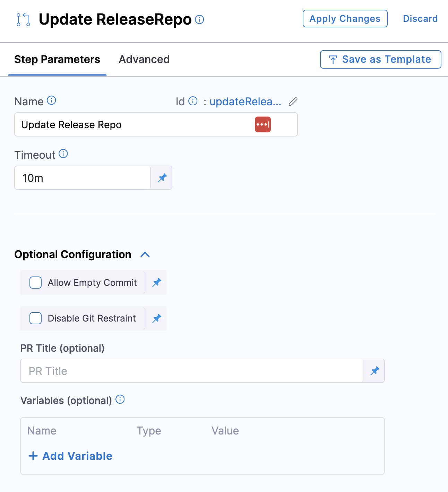The height and width of the screenshot is (492, 448).
Task: Check the Disable Git Restraint option
Action: coord(35,318)
